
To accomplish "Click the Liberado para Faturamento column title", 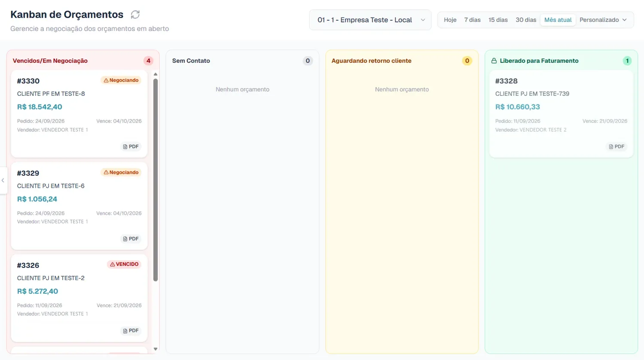I will tap(539, 61).
